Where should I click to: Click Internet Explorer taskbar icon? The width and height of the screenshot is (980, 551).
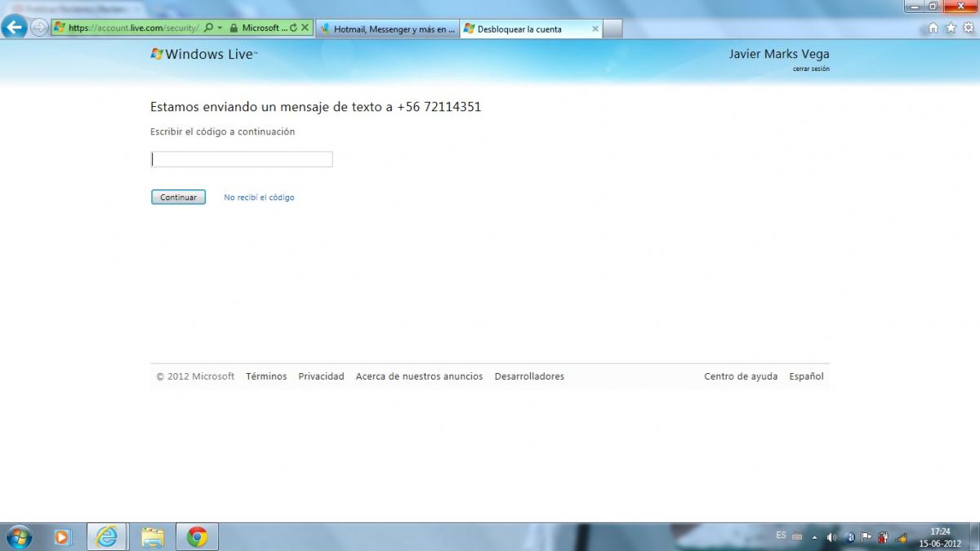107,537
